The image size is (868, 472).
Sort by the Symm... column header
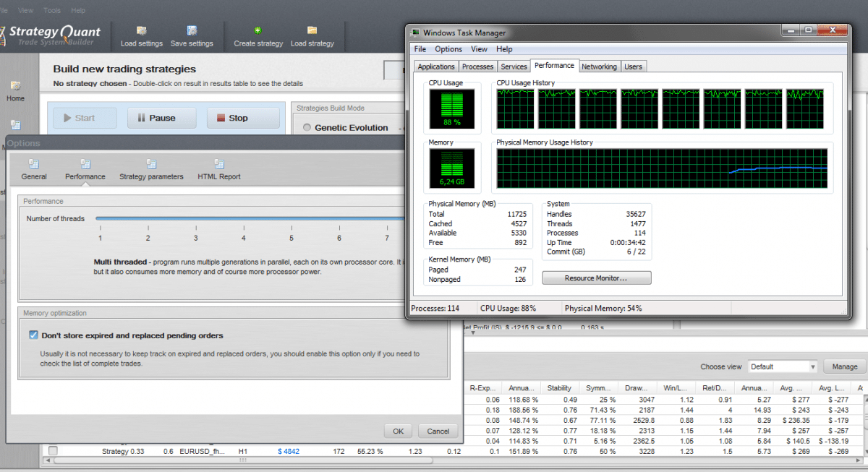point(597,388)
